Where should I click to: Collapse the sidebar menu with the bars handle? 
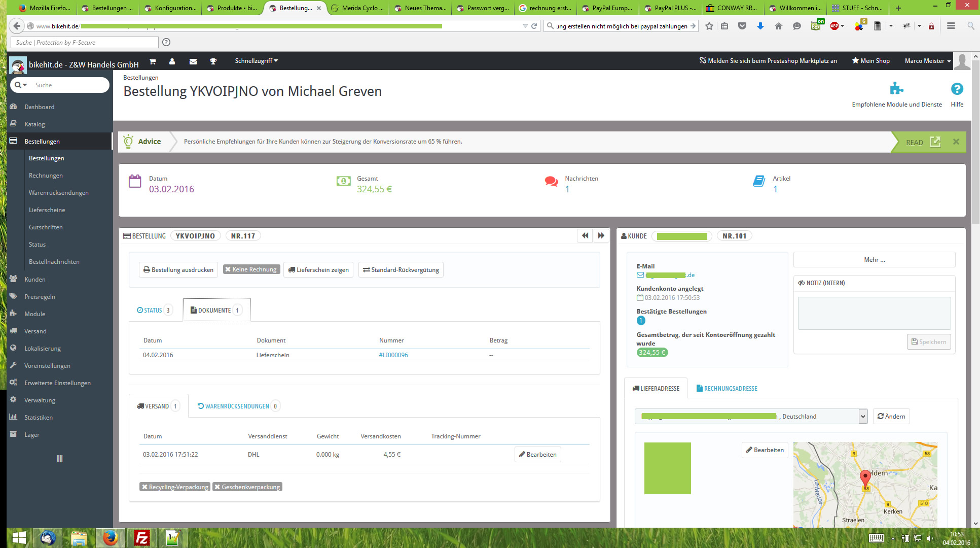(59, 459)
